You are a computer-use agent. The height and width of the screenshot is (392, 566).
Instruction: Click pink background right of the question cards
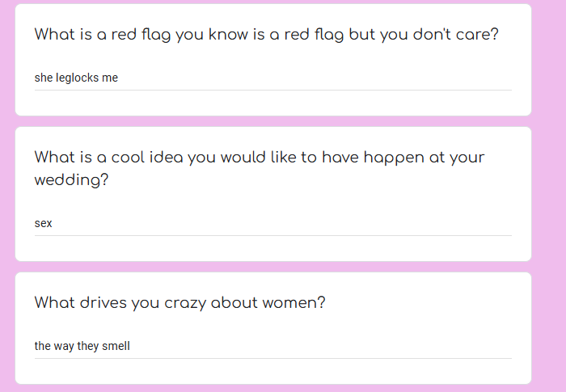coord(548,194)
